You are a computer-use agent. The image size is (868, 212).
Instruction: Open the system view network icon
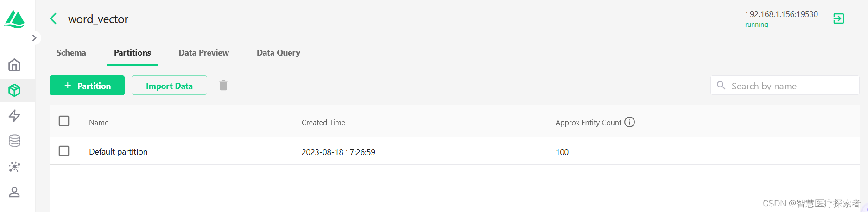(14, 167)
